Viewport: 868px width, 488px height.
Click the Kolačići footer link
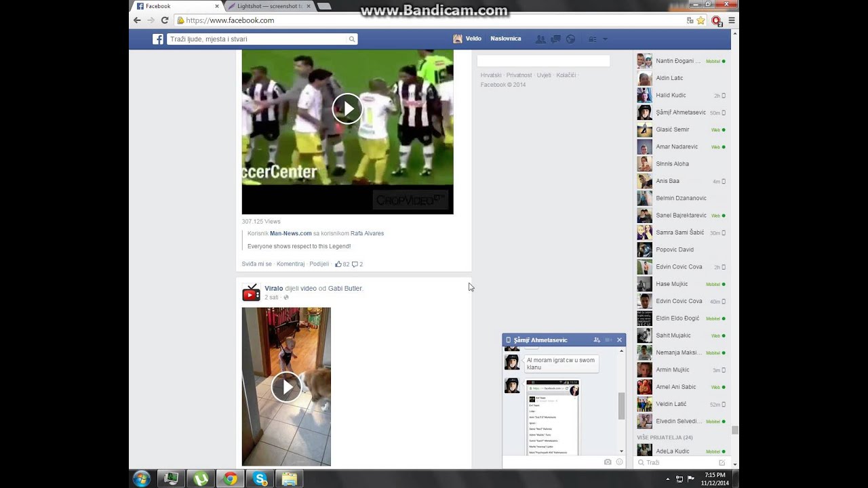[x=566, y=75]
